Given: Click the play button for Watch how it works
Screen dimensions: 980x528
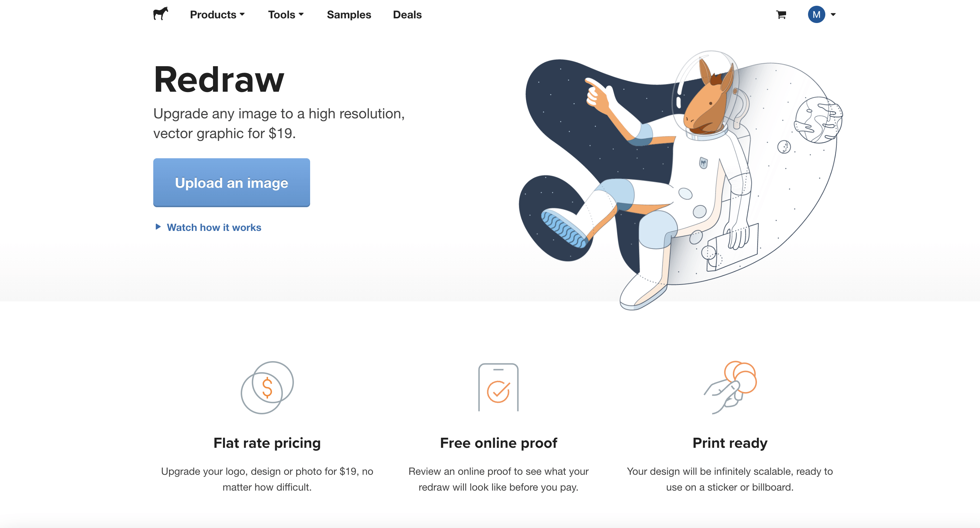Looking at the screenshot, I should (157, 226).
